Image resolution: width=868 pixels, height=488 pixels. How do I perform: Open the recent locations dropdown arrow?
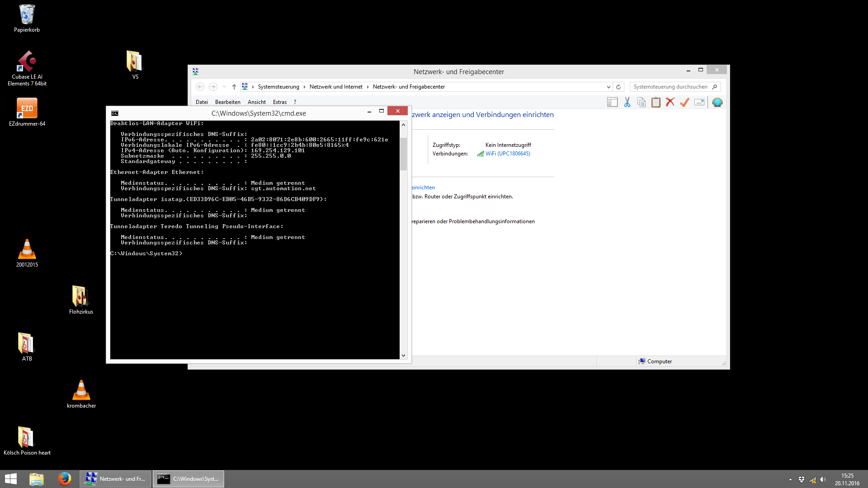pyautogui.click(x=224, y=87)
